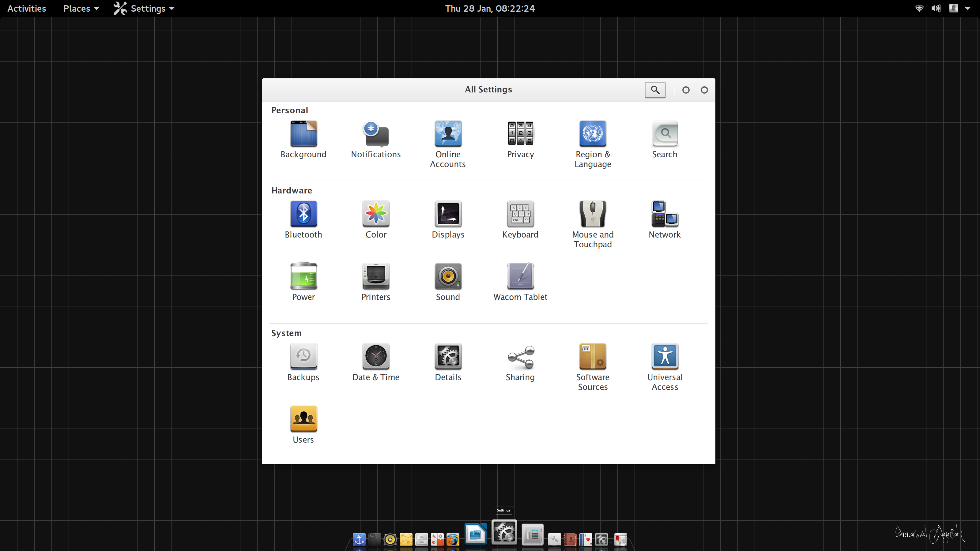Image resolution: width=980 pixels, height=551 pixels.
Task: Launch the playing cards game from dock
Action: 586,539
